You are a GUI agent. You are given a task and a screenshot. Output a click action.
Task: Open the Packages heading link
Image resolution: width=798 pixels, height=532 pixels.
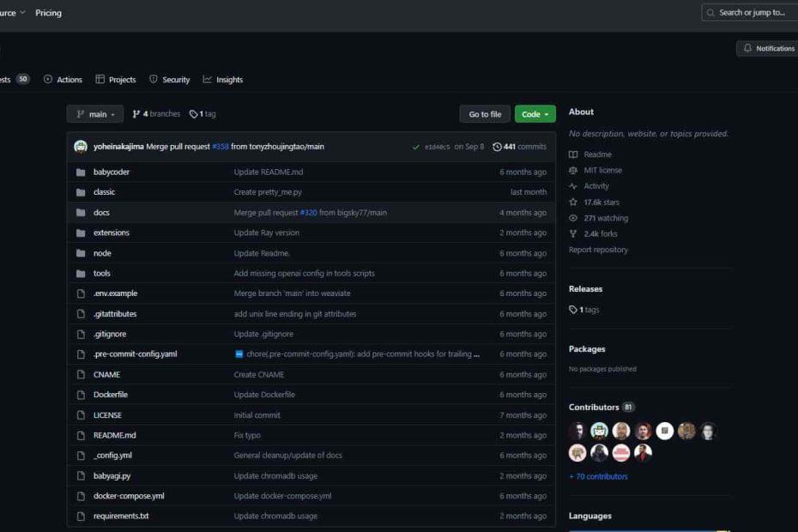587,348
